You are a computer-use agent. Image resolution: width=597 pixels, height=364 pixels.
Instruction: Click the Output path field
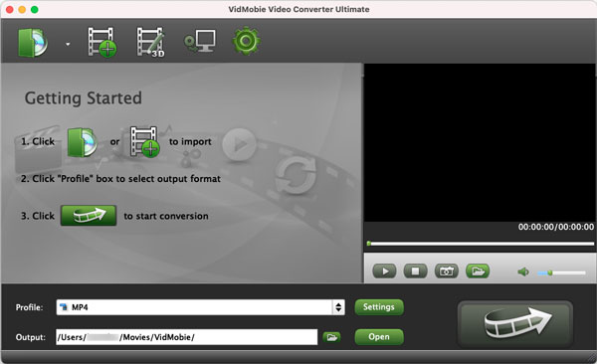point(187,337)
